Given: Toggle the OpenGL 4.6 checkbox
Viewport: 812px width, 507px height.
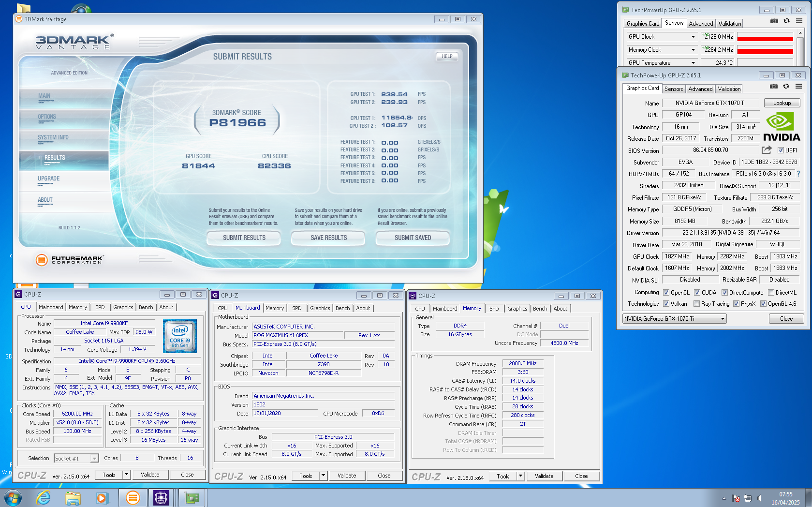Looking at the screenshot, I should click(763, 304).
